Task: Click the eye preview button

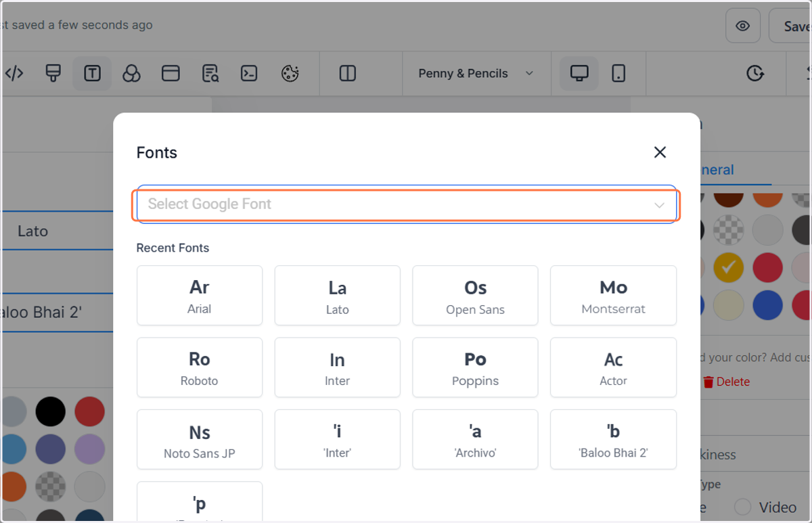Action: point(743,26)
